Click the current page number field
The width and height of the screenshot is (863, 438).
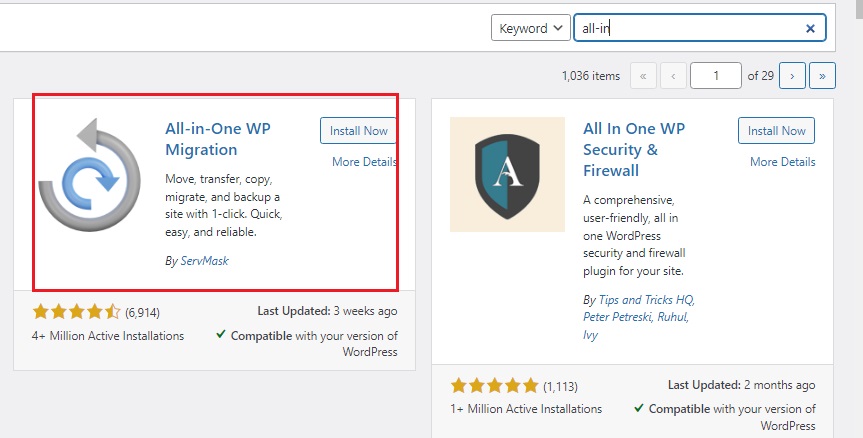pos(715,76)
